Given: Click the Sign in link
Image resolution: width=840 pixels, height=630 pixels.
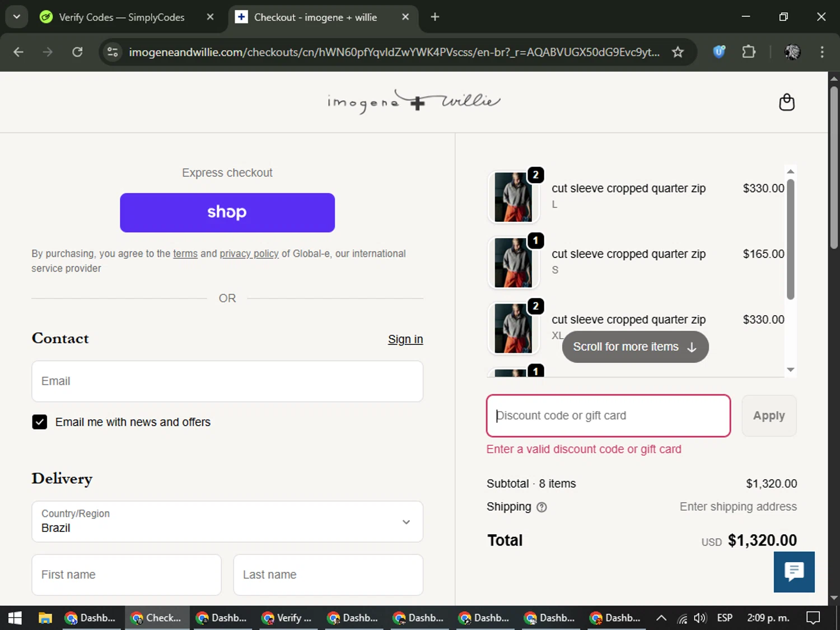Looking at the screenshot, I should coord(405,339).
